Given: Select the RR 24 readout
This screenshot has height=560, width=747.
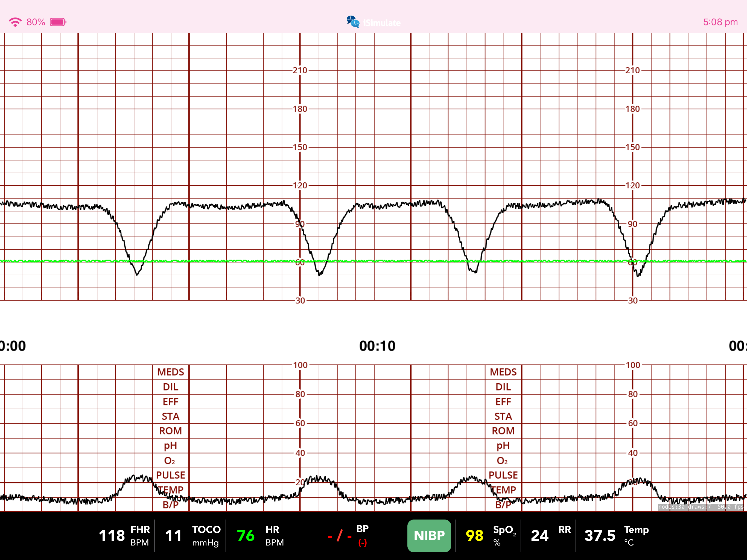Looking at the screenshot, I should click(x=539, y=536).
